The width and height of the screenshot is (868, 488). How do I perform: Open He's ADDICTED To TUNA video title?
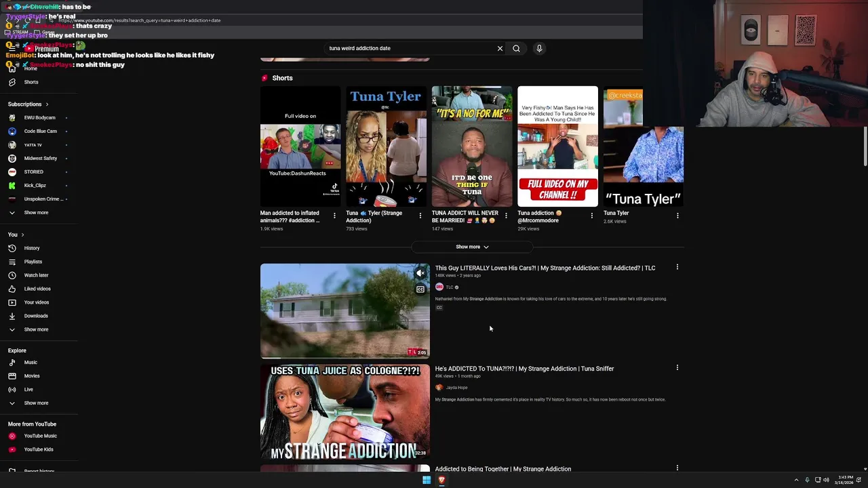point(524,369)
